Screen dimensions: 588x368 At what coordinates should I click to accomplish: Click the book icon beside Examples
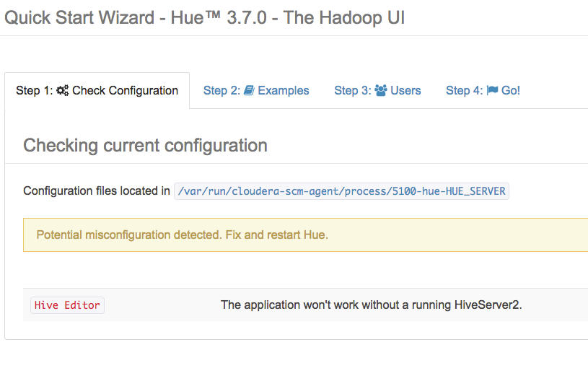point(249,91)
